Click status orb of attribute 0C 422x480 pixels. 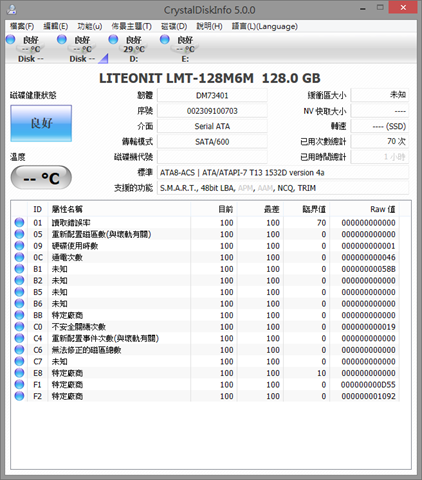[x=19, y=257]
